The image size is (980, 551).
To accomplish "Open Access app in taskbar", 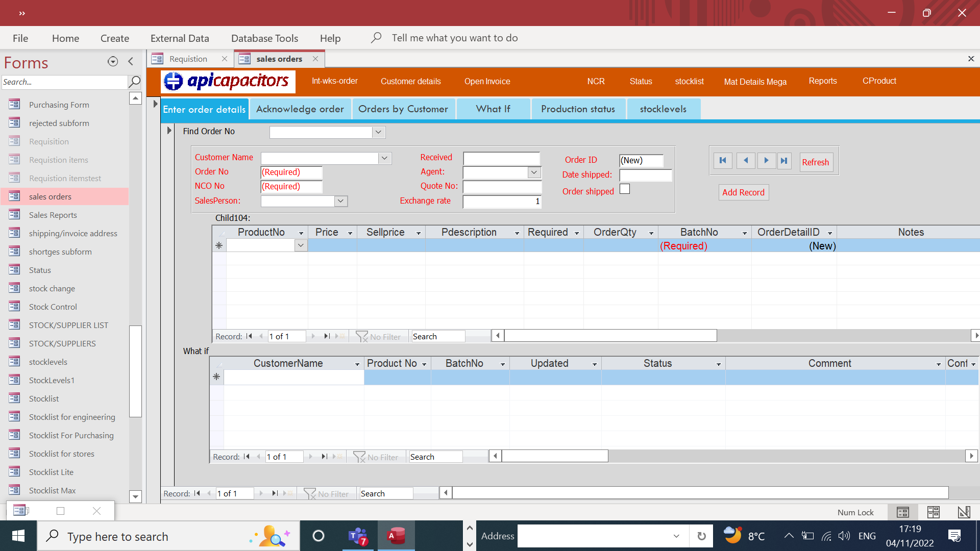I will coord(396,536).
